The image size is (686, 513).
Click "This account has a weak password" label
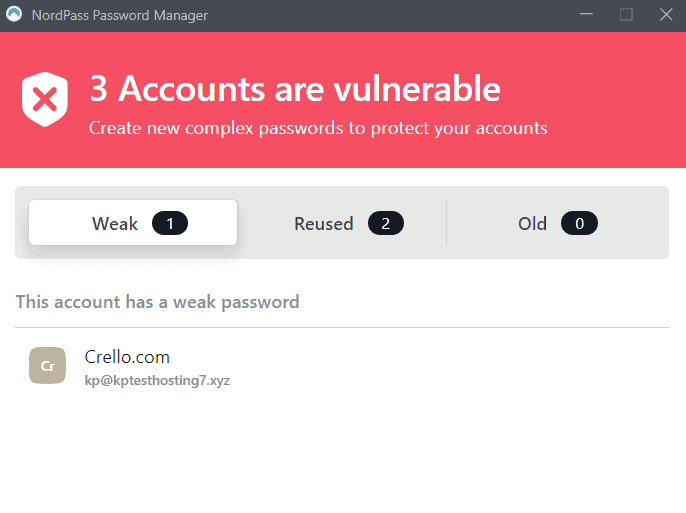158,302
